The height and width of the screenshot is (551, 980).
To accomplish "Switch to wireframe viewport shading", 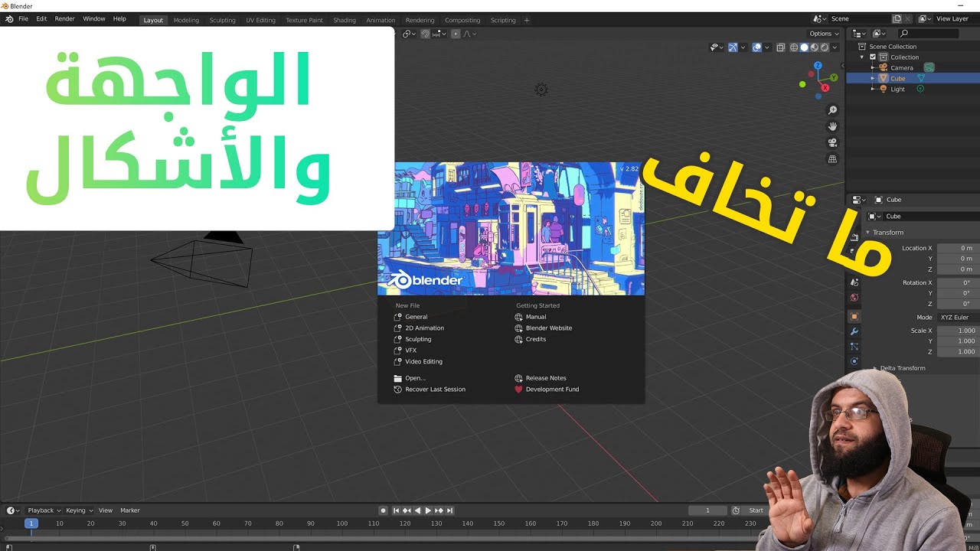I will point(794,47).
